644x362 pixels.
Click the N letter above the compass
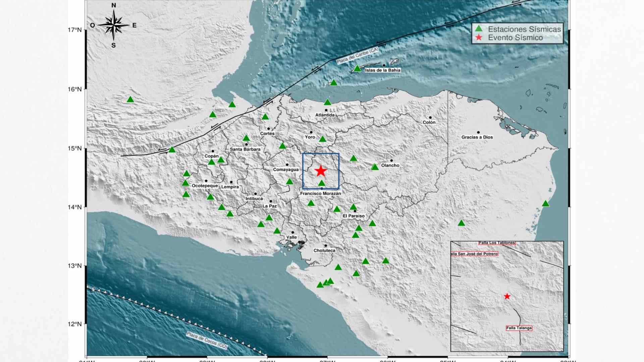114,5
